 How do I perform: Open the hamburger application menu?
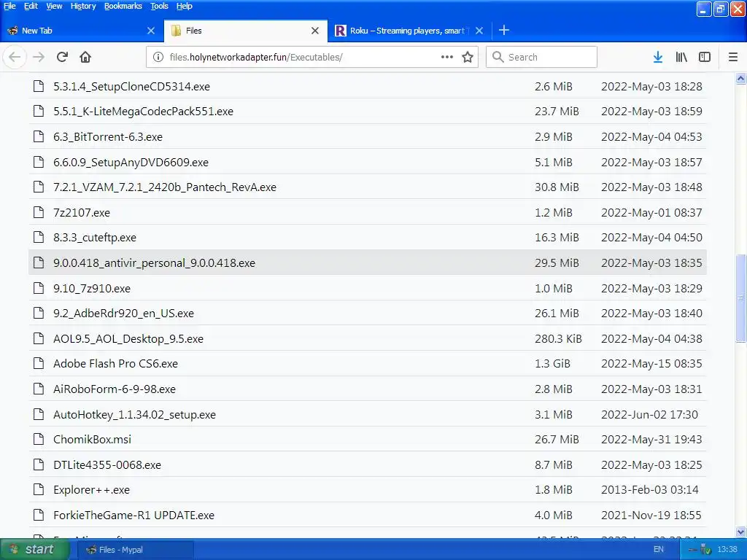733,57
